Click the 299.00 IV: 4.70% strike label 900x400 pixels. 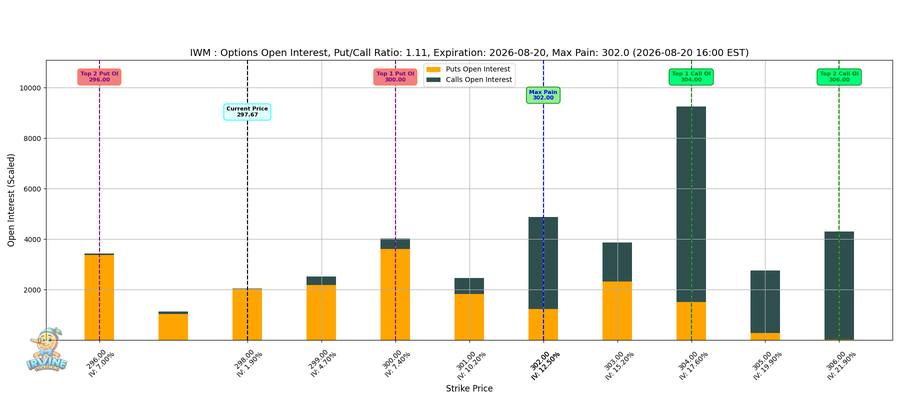(322, 363)
